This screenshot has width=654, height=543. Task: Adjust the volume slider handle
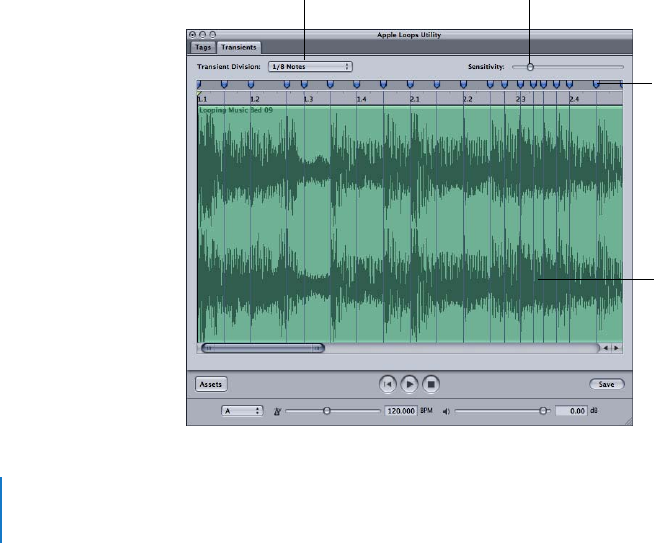543,411
